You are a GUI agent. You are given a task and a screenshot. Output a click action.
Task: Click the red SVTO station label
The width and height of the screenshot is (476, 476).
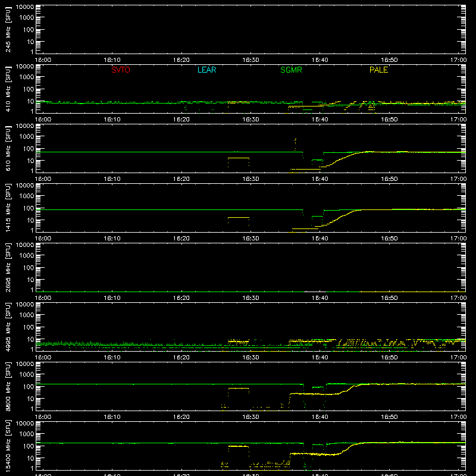pyautogui.click(x=121, y=70)
